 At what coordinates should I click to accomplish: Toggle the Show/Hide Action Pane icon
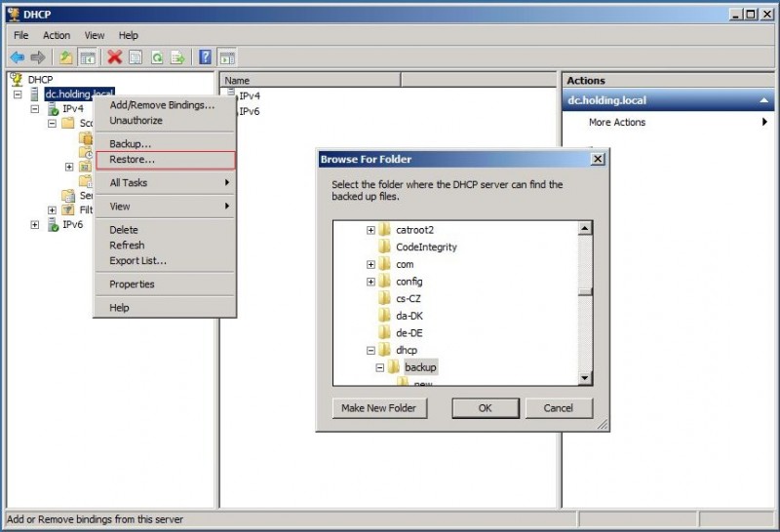coord(226,57)
